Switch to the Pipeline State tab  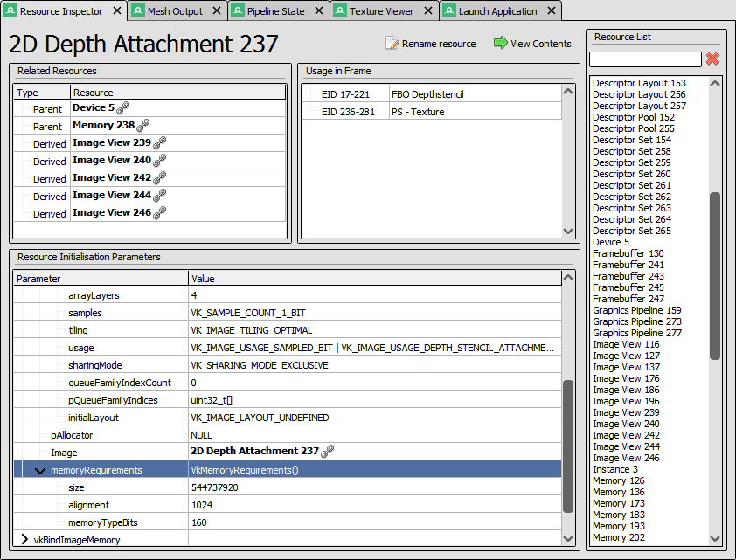click(x=278, y=10)
